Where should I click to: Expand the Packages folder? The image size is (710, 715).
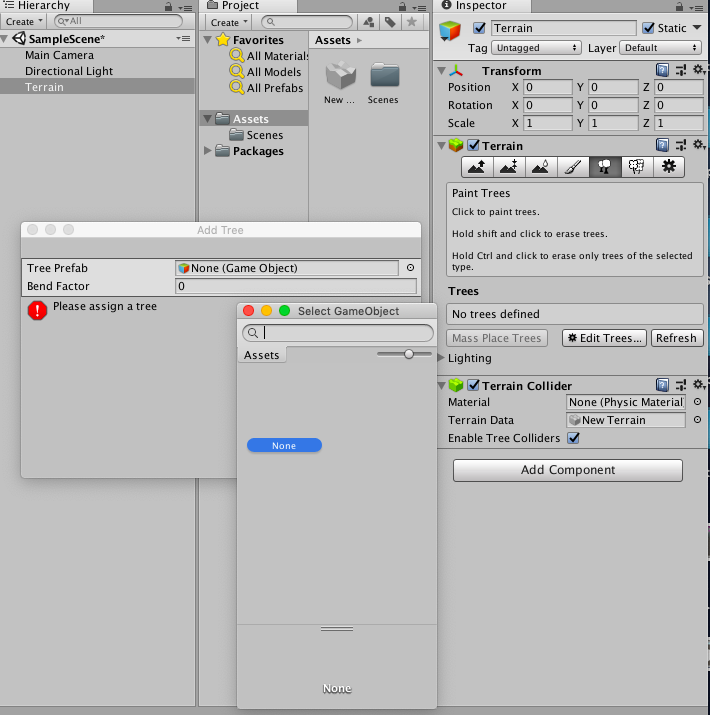(207, 150)
